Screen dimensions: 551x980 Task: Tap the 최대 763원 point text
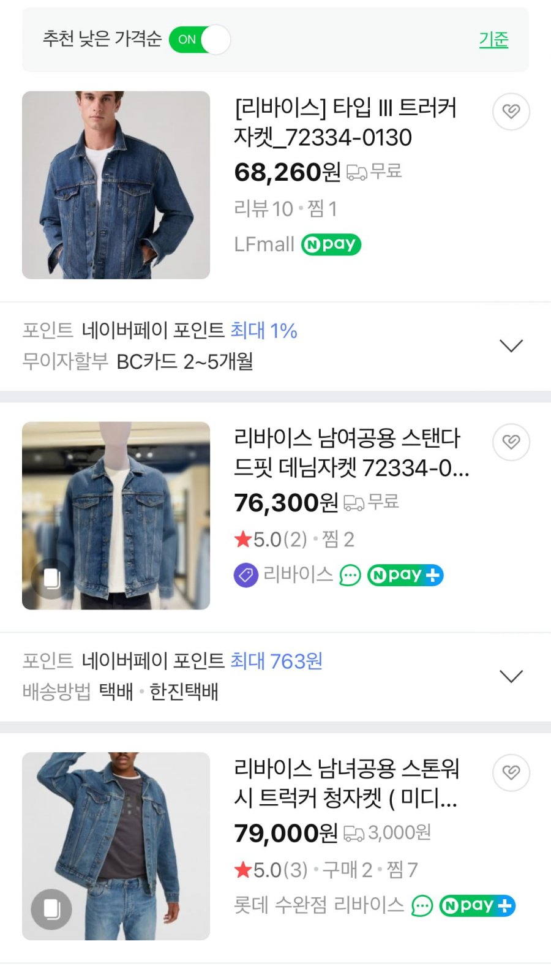point(276,661)
